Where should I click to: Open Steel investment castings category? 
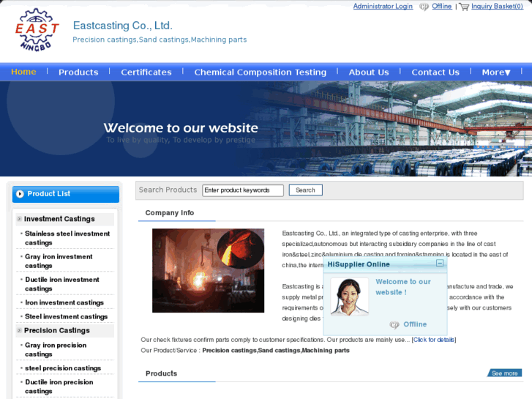tap(66, 316)
